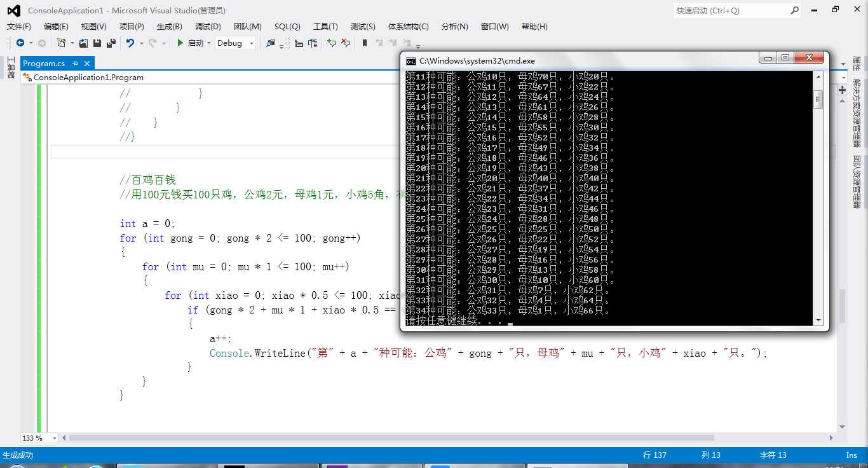Open the Debug configuration combo box
The height and width of the screenshot is (468, 868).
[235, 43]
